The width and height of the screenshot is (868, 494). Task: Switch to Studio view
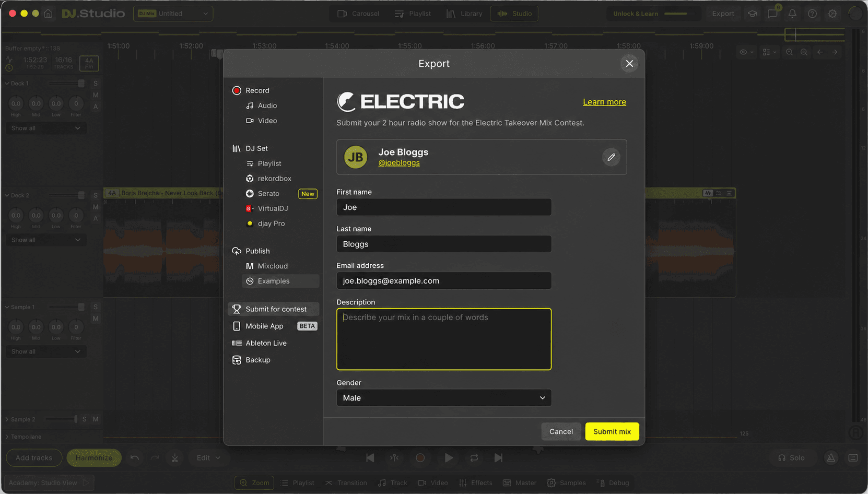click(x=514, y=14)
